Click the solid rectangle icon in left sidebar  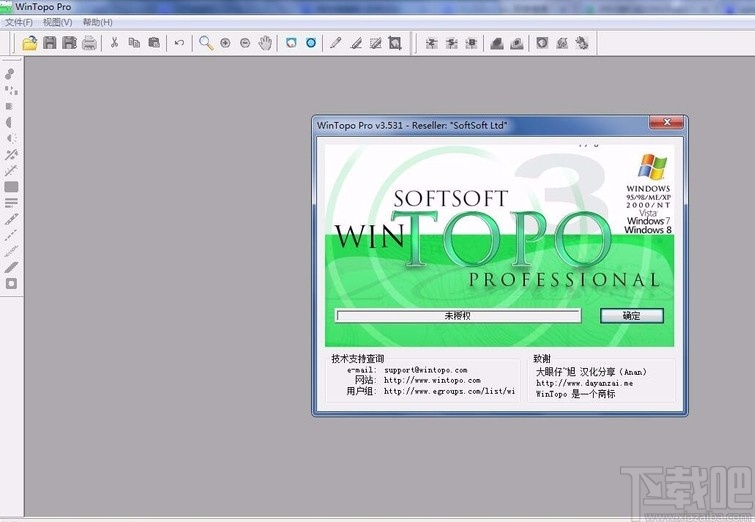click(x=11, y=186)
